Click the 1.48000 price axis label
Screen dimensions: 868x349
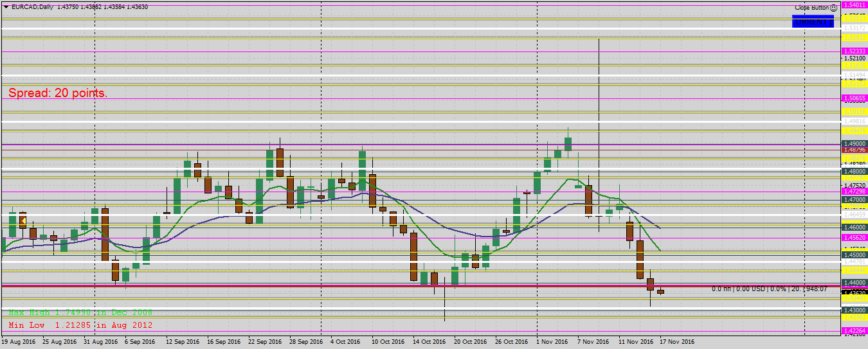854,172
